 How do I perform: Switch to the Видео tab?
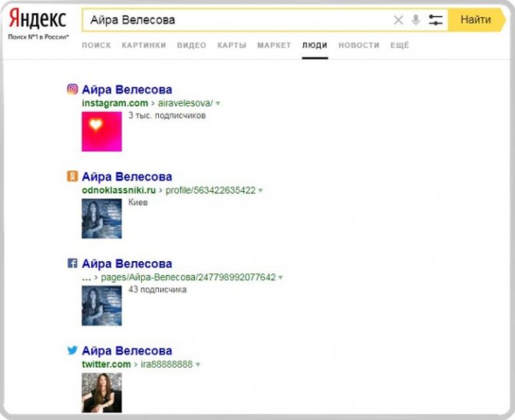point(191,45)
